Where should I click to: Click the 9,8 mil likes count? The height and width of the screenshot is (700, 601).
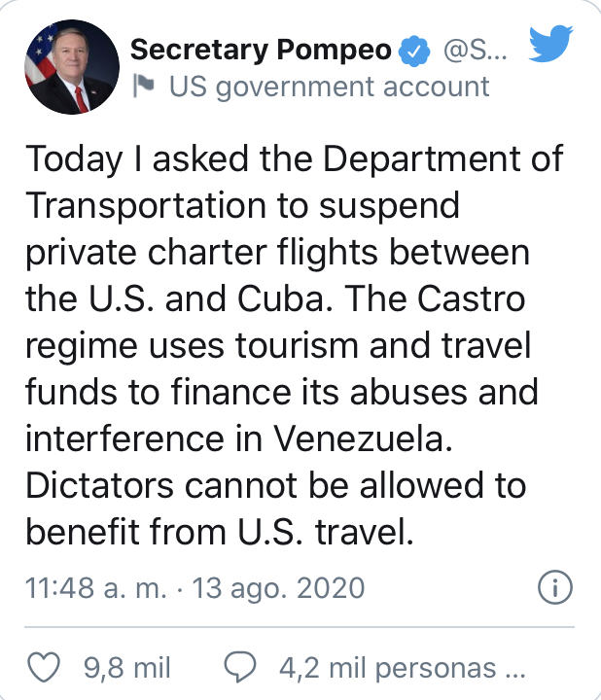(127, 668)
